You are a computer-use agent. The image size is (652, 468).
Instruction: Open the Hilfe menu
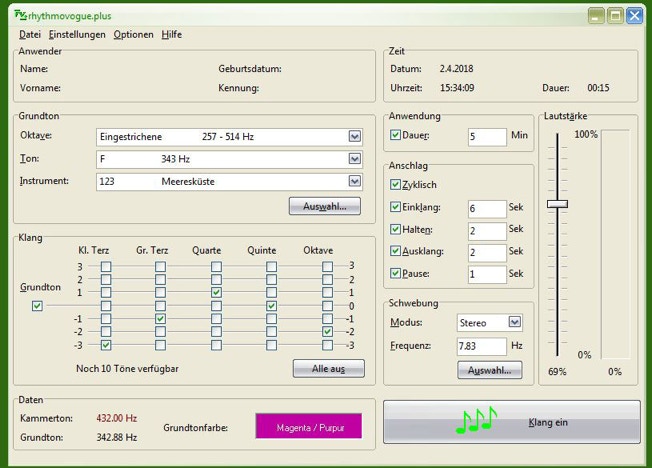click(171, 35)
